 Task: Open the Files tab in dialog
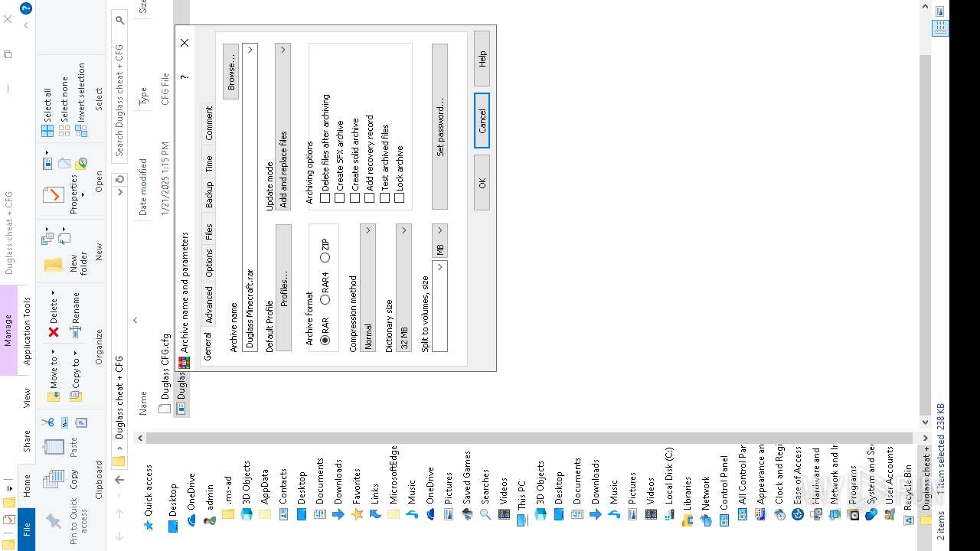coord(209,233)
